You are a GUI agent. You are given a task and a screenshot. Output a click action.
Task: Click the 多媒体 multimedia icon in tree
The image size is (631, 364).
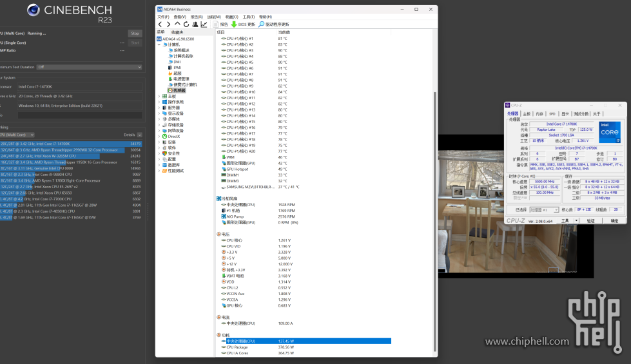tap(164, 119)
